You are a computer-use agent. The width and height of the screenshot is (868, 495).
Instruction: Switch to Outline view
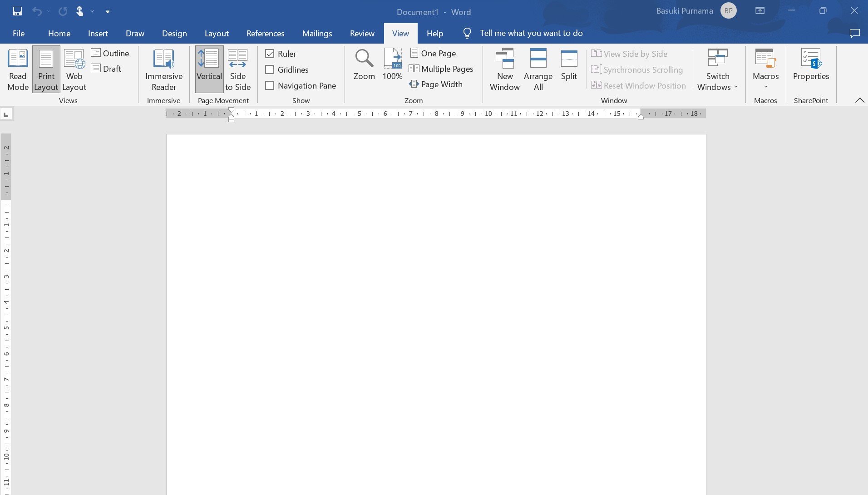[x=110, y=54]
